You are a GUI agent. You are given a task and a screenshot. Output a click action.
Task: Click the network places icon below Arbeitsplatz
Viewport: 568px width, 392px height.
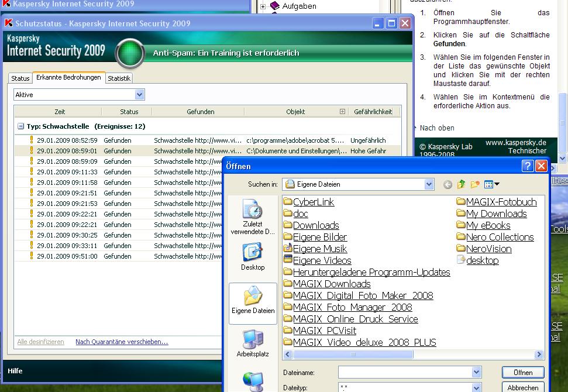[x=253, y=381]
